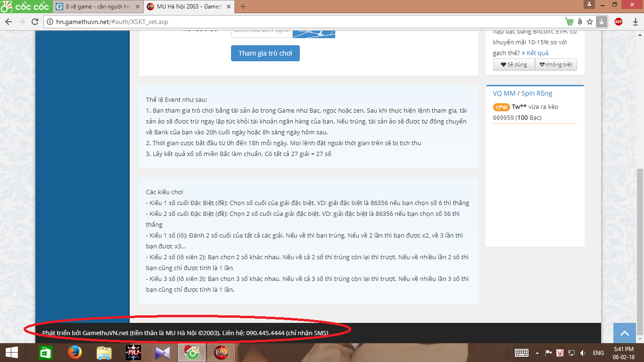Open the red MU client taskbar icon
Image resolution: width=644 pixels, height=362 pixels.
tap(221, 353)
